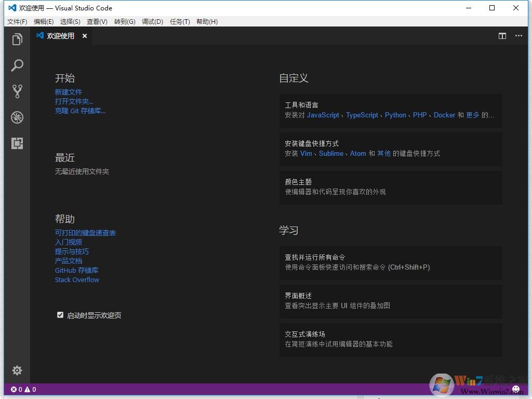Switch to the 欢迎使用 tab
This screenshot has width=532, height=399.
[x=60, y=36]
